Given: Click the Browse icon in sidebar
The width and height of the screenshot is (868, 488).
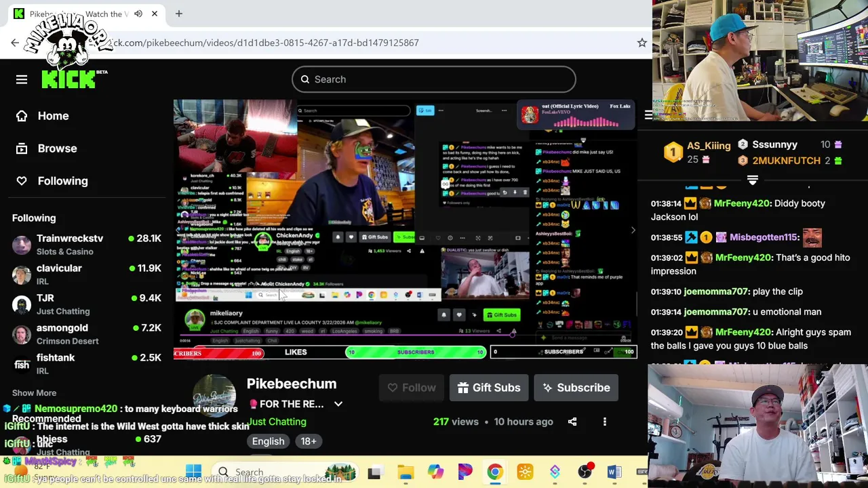Looking at the screenshot, I should 22,148.
